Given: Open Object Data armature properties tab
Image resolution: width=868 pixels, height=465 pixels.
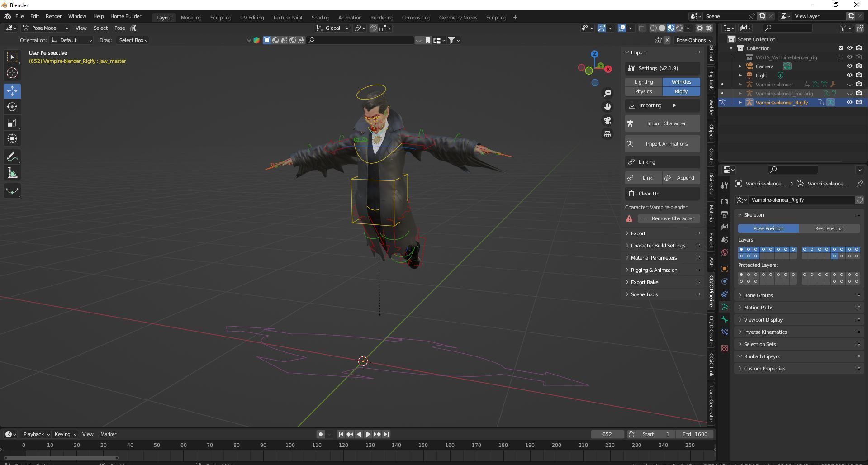Looking at the screenshot, I should [x=725, y=307].
